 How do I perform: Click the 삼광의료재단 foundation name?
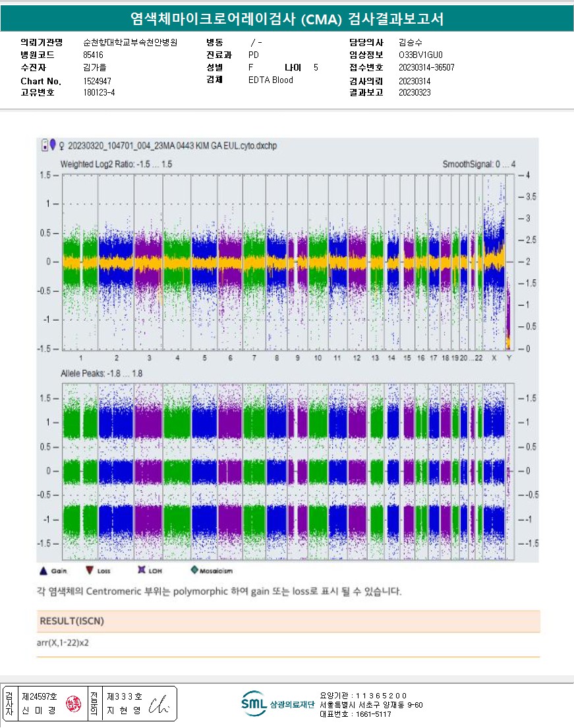[x=292, y=704]
